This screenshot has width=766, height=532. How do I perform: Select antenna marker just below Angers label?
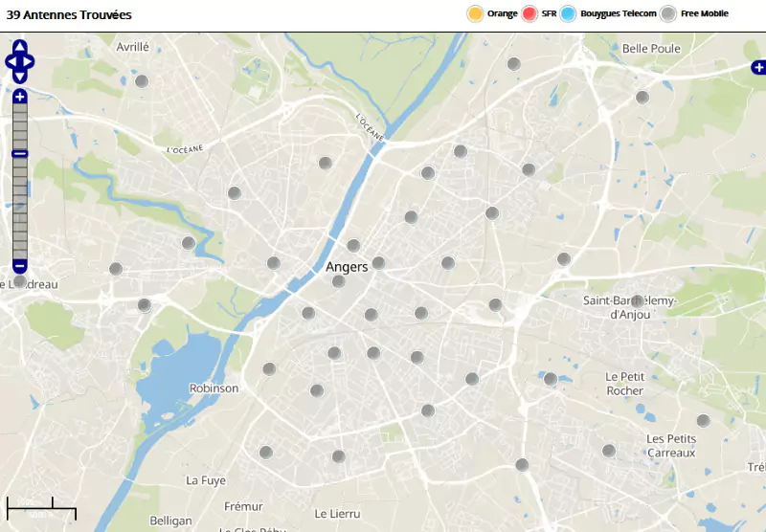[338, 281]
